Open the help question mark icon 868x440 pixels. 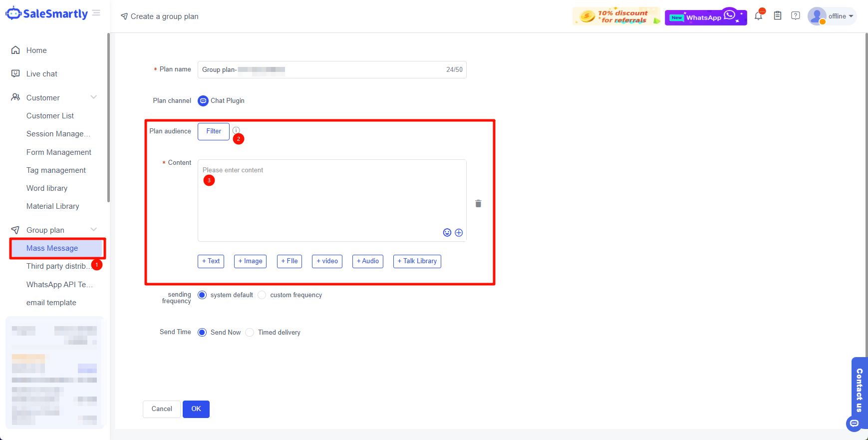point(796,16)
